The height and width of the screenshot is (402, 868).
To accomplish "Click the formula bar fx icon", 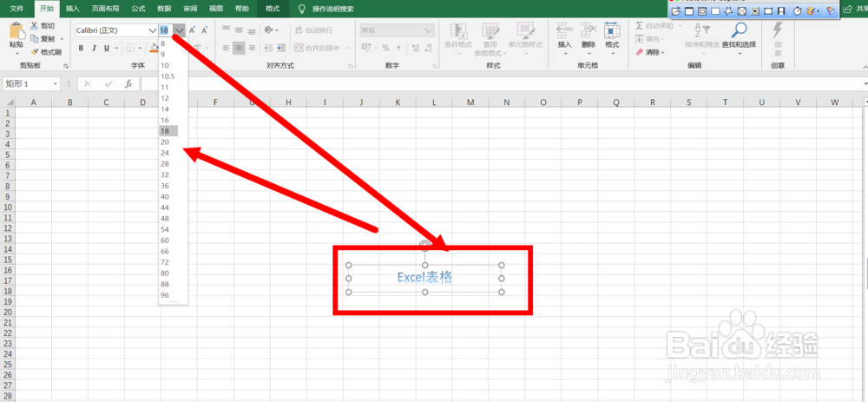I will [128, 83].
